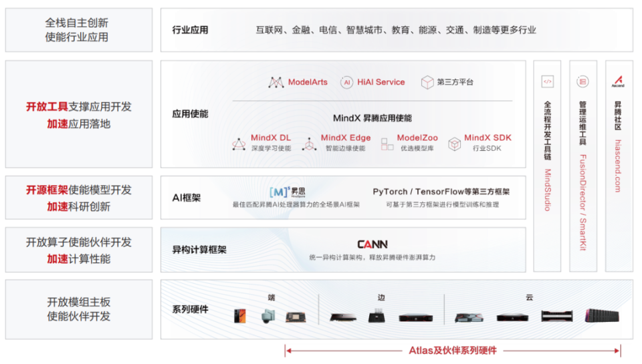Click 最佳匹配昇腾AI处理器算力的全场景AI框架 description

point(296,204)
